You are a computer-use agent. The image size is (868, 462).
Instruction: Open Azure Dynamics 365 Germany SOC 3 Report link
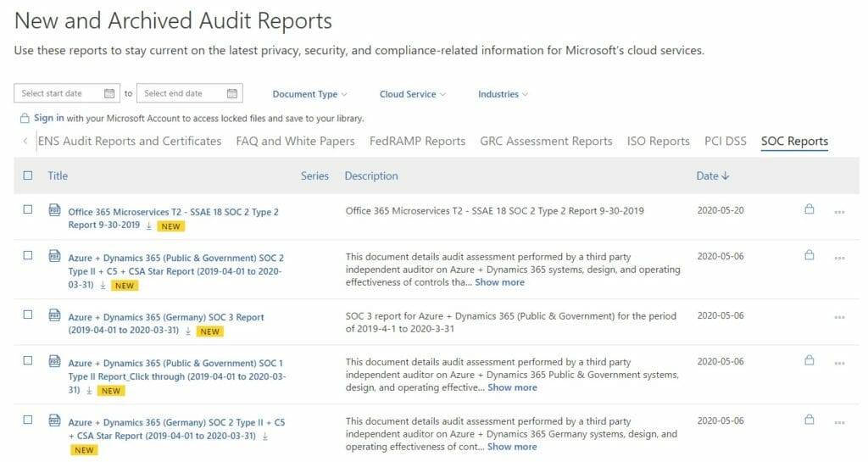165,324
